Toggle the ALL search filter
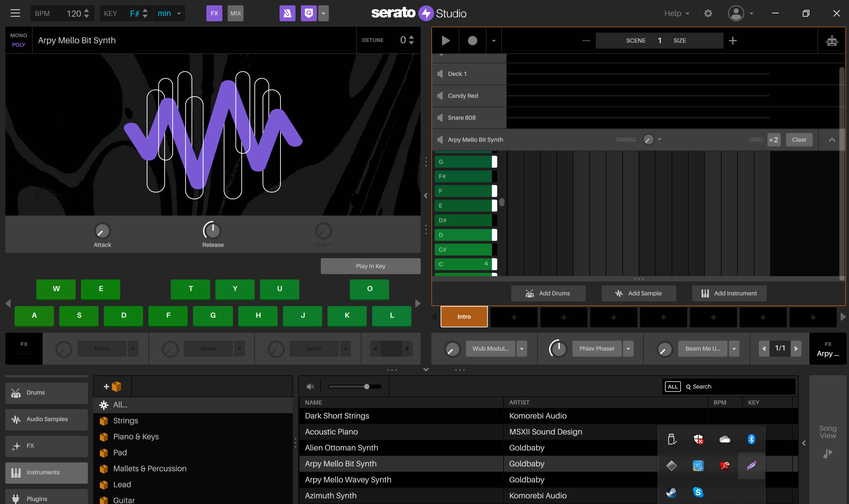 pyautogui.click(x=672, y=387)
